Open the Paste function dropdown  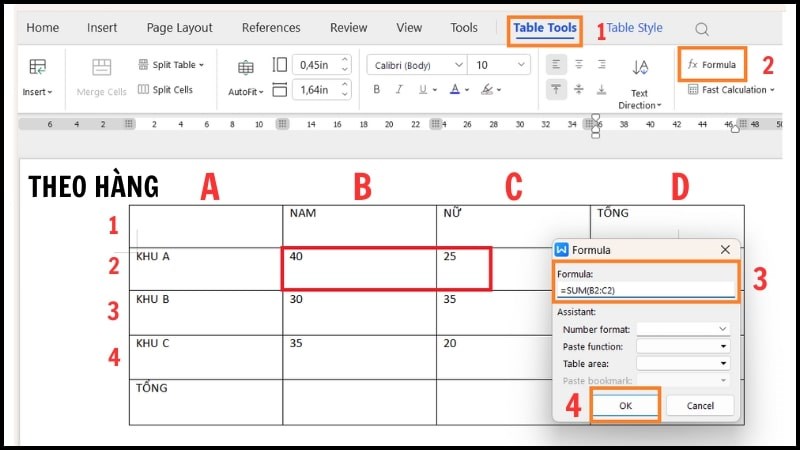tap(683, 346)
